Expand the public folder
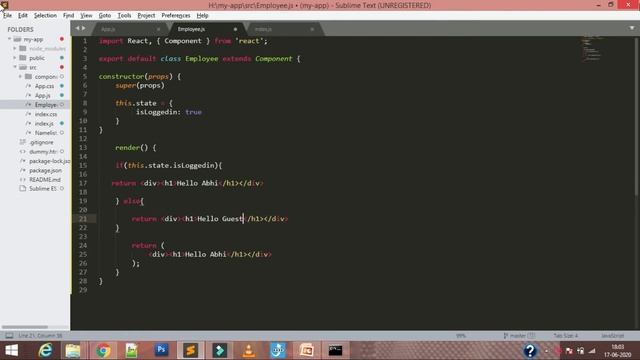Viewport: 640px width, 360px height. pyautogui.click(x=15, y=58)
